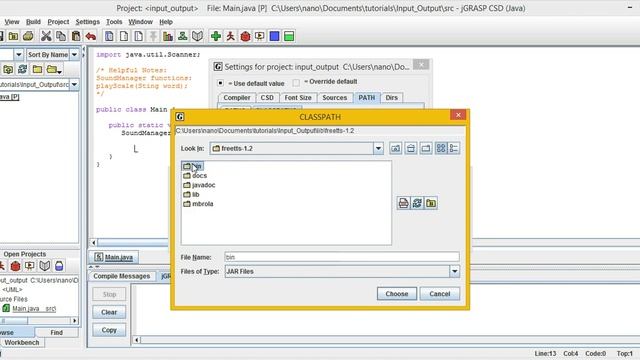Click the red Undo arrow icon
The image size is (640, 360).
[x=91, y=36]
